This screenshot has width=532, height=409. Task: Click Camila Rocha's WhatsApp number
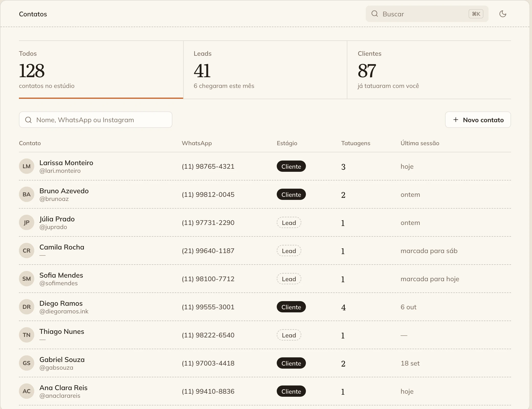[208, 251]
